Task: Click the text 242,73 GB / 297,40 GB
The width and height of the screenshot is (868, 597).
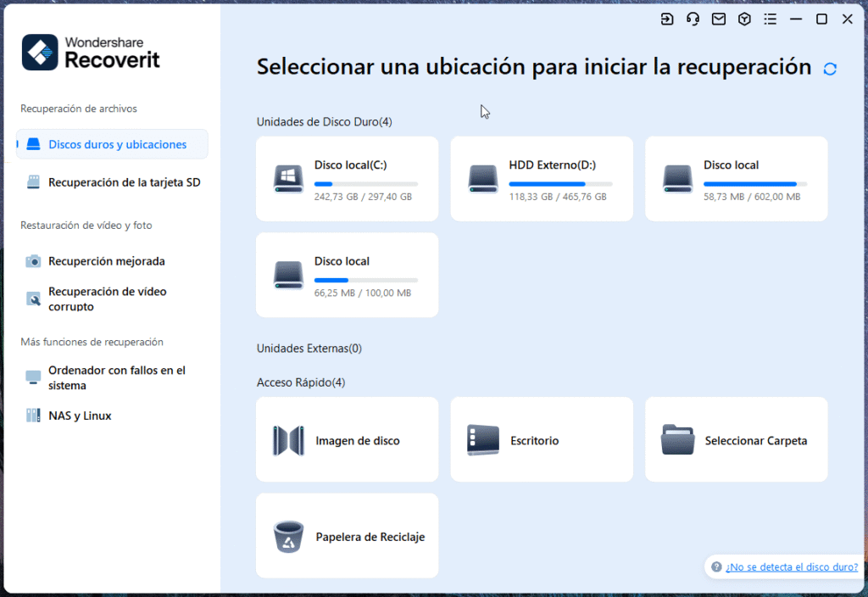Action: [363, 197]
